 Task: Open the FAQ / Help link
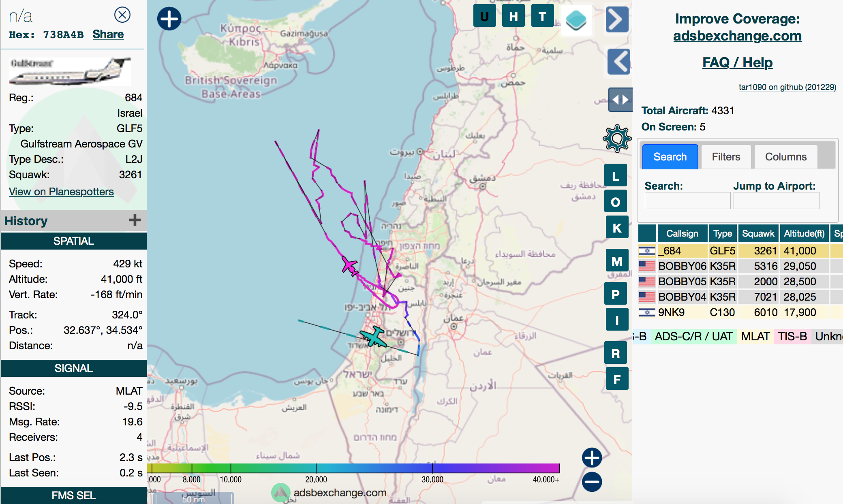737,62
